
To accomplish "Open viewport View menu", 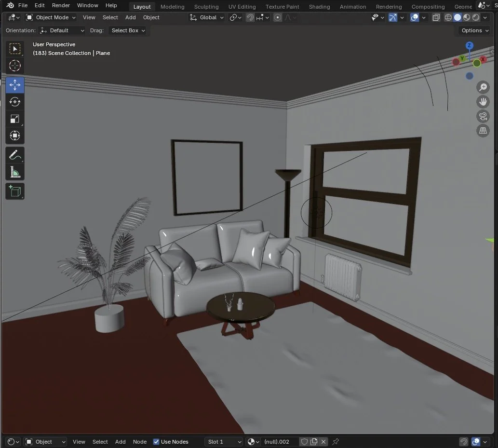I will click(89, 17).
